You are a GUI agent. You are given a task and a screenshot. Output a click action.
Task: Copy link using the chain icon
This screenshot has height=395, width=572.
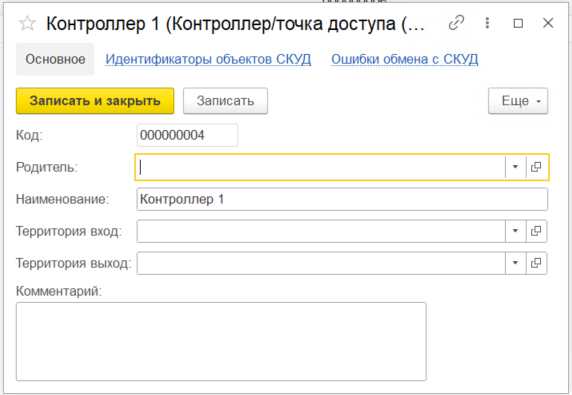(x=456, y=23)
